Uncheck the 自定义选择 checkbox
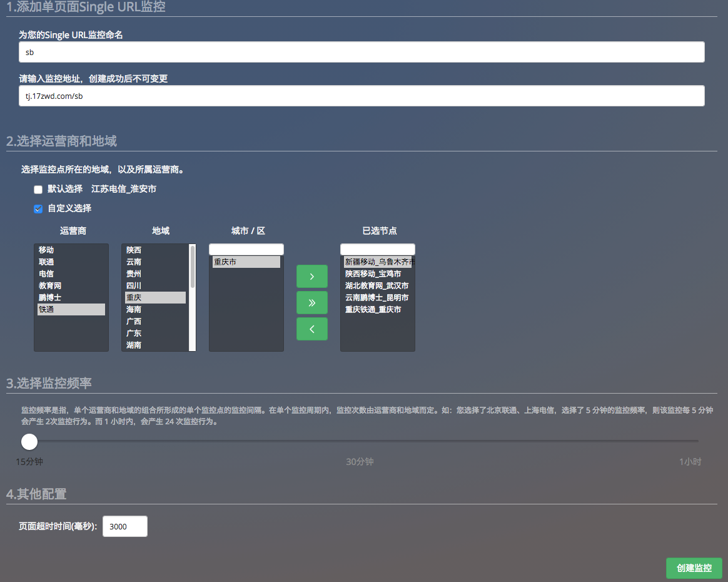This screenshot has height=582, width=728. click(x=38, y=209)
